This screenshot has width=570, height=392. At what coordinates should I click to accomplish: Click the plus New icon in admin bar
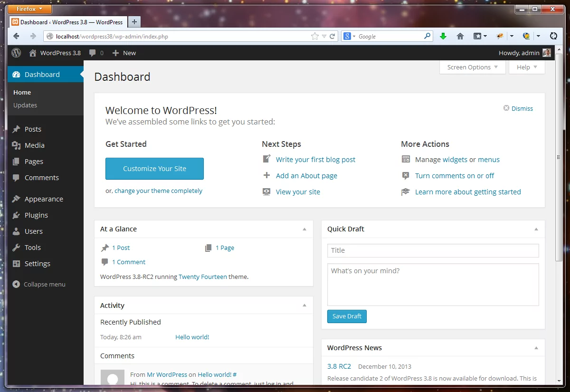[115, 53]
